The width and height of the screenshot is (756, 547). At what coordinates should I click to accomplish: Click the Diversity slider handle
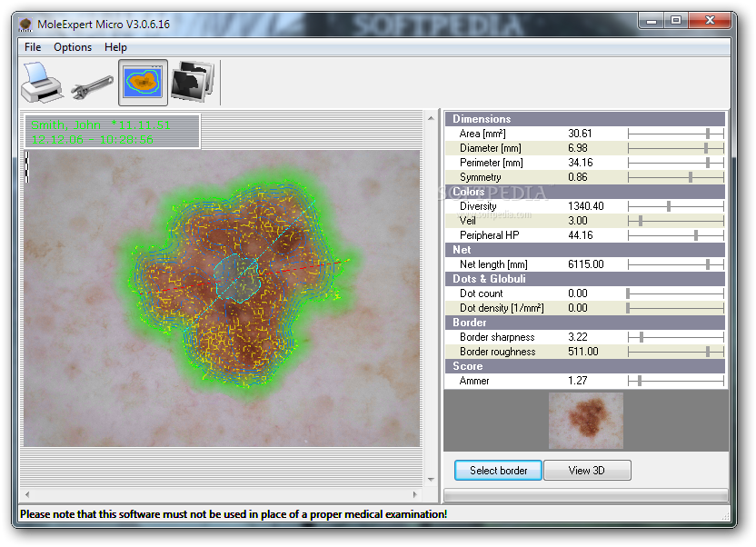(669, 206)
